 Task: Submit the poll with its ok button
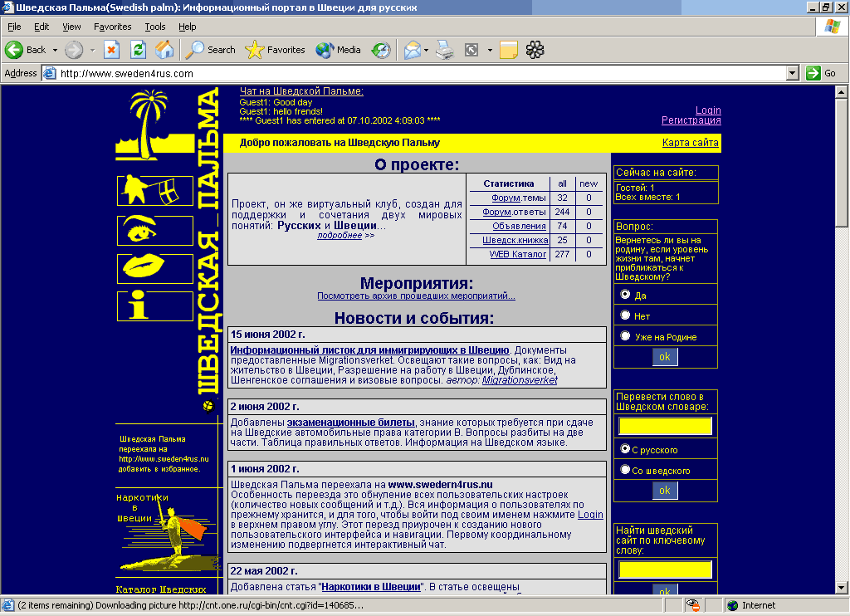click(664, 357)
